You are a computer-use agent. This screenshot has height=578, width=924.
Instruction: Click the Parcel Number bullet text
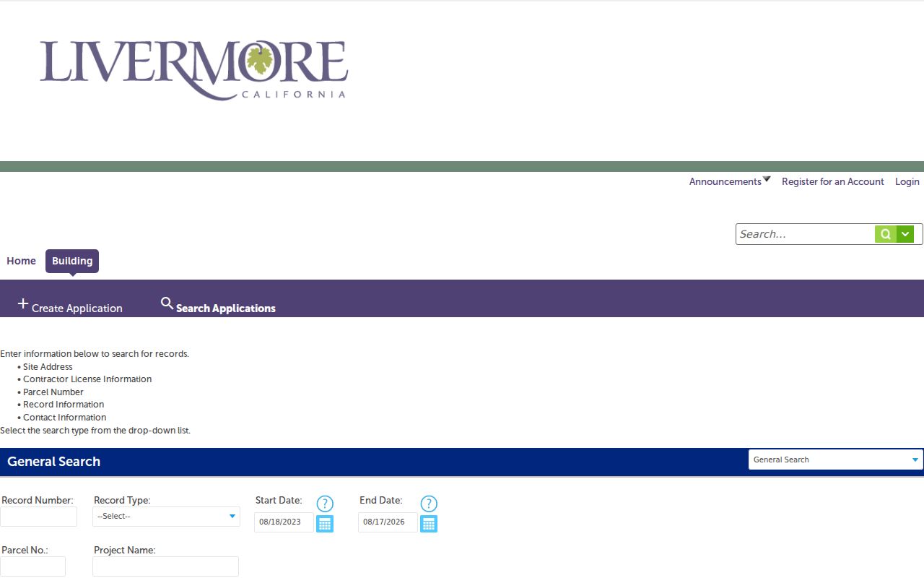coord(53,392)
